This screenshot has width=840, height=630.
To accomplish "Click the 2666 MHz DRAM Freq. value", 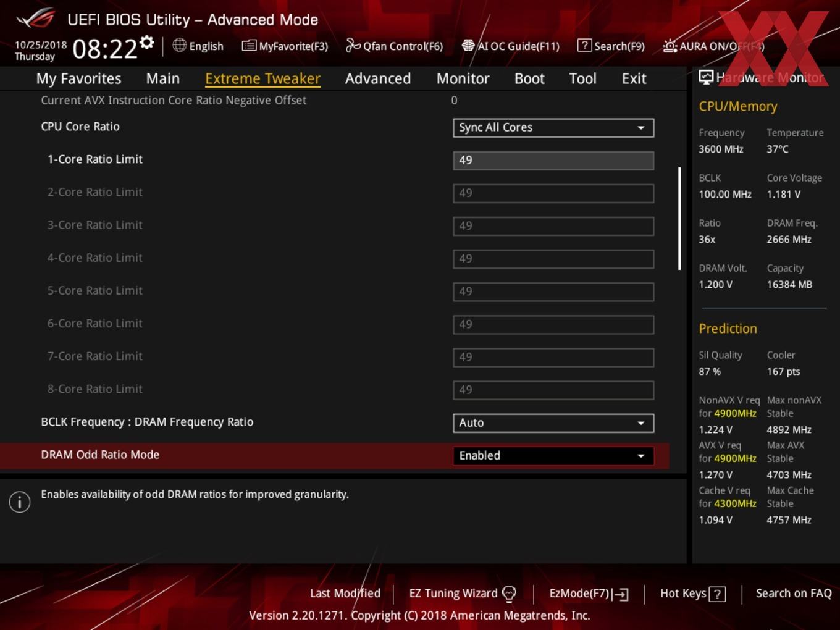I will [789, 239].
